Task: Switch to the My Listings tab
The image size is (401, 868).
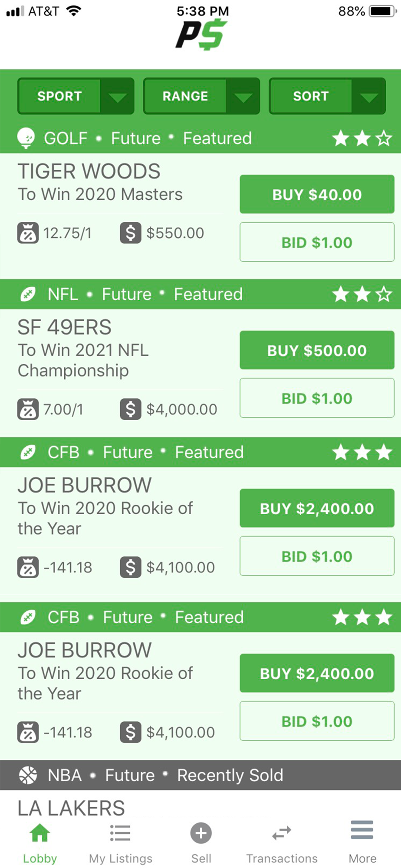Action: tap(121, 843)
